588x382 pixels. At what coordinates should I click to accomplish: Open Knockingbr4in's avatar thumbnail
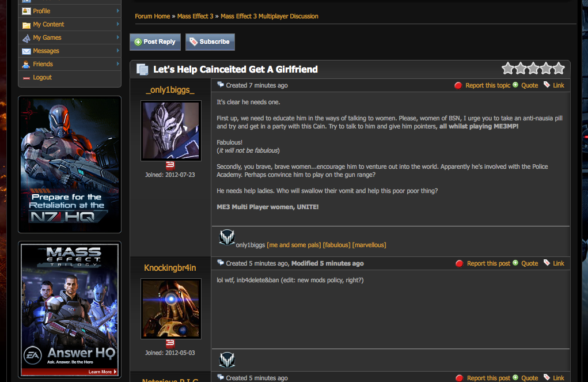coord(171,308)
